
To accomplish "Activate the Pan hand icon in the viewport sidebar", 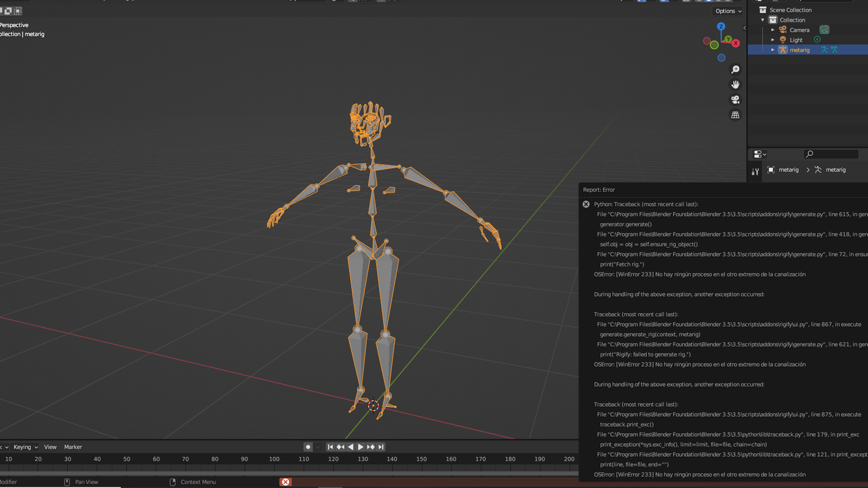I will (x=735, y=84).
